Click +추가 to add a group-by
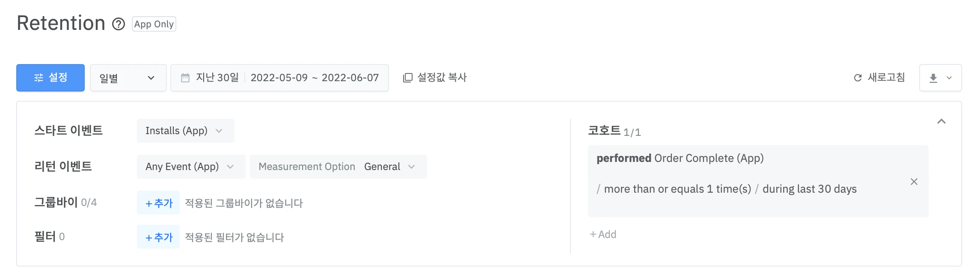 (x=158, y=203)
